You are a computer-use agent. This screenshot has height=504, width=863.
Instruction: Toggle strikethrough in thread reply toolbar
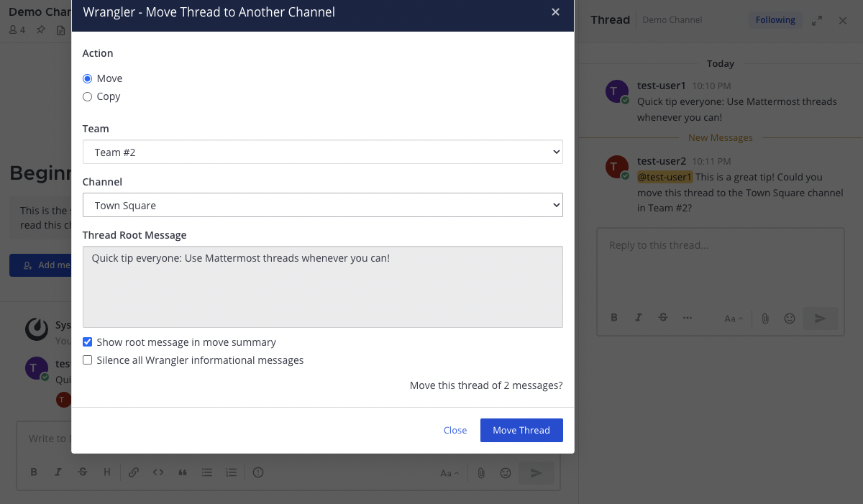(663, 318)
